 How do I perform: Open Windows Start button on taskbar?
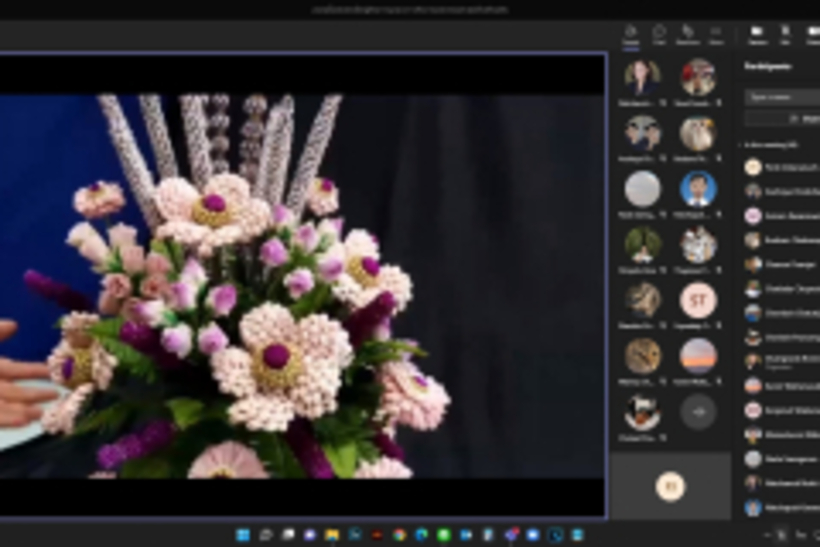(x=243, y=534)
